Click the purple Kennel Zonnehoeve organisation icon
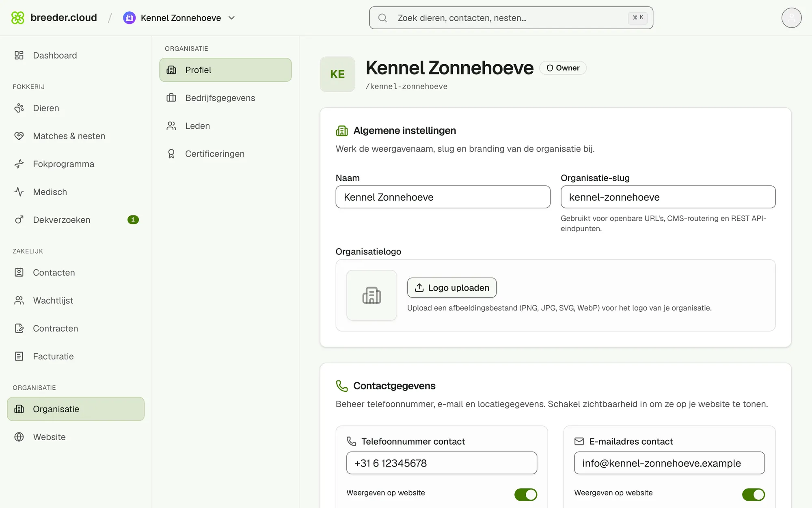This screenshot has height=508, width=812. click(129, 18)
